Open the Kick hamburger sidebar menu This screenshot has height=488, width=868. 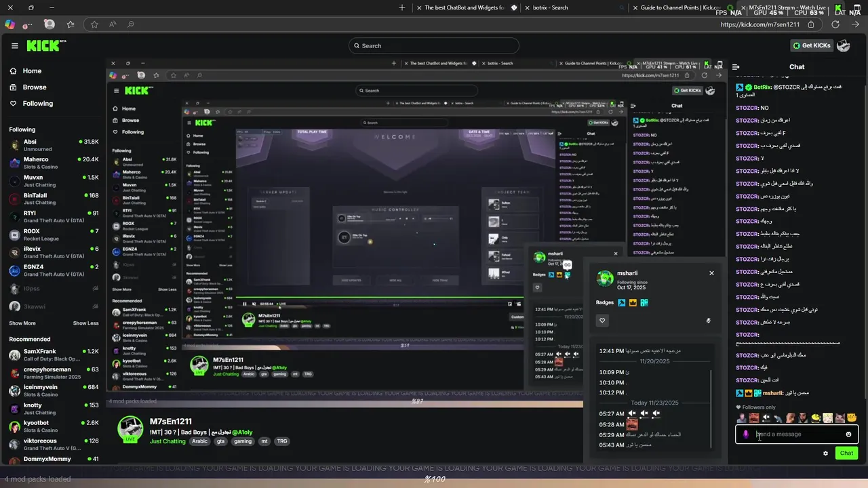click(x=15, y=45)
